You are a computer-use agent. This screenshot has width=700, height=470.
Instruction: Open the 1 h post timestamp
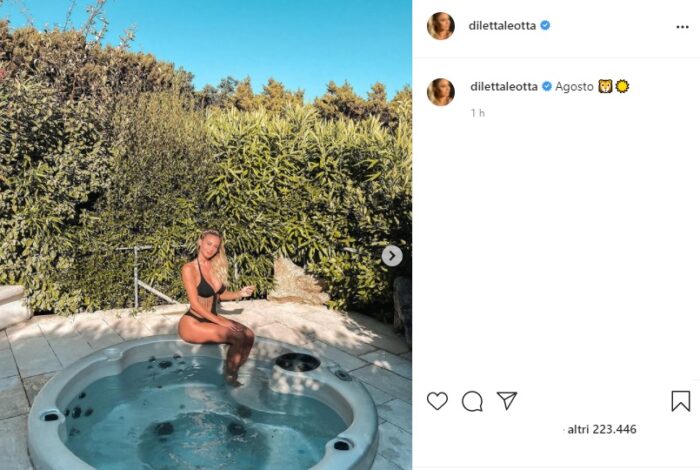tap(478, 113)
